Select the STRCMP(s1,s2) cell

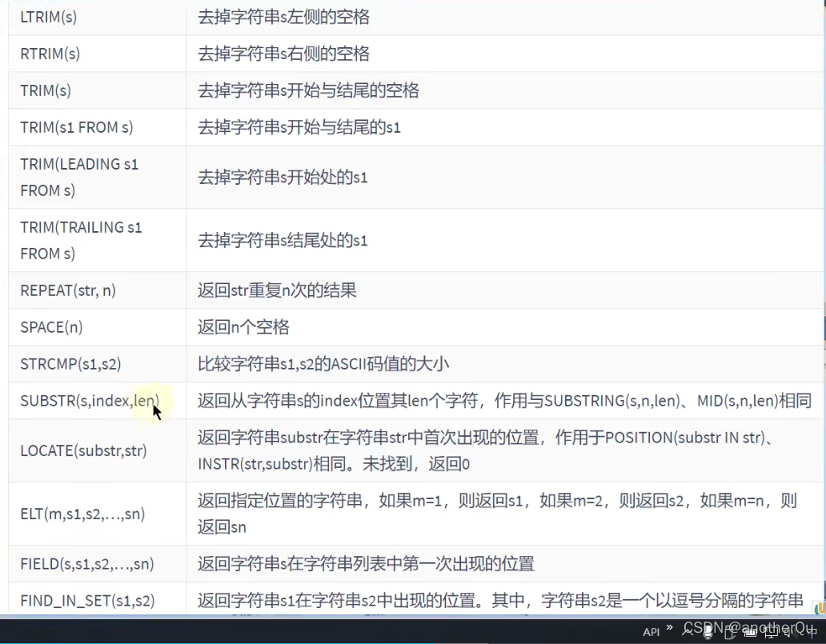(x=98, y=364)
